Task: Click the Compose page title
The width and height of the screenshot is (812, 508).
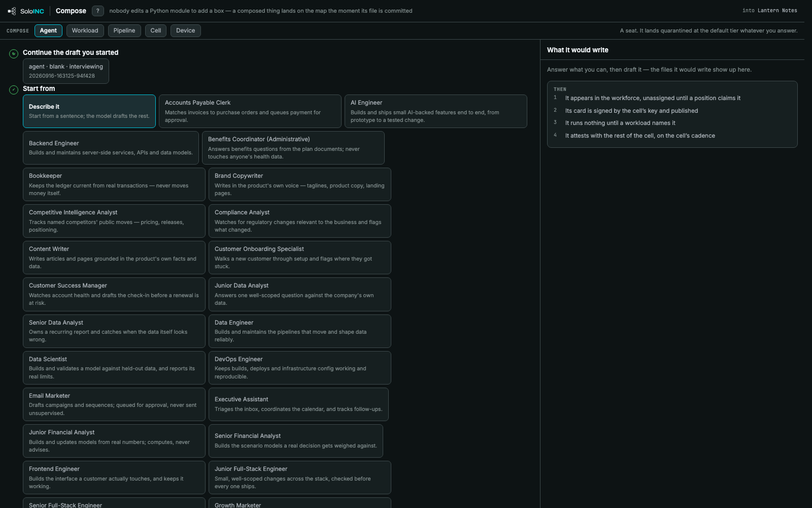Action: [x=71, y=11]
